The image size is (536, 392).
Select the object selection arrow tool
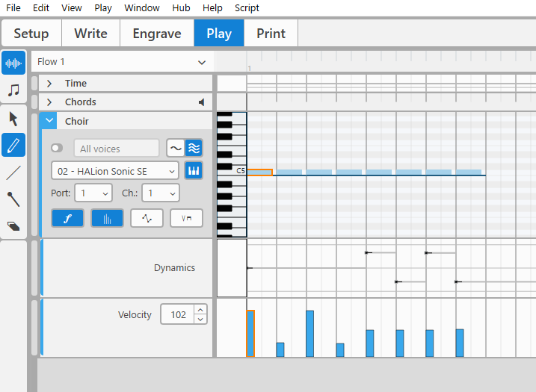13,118
